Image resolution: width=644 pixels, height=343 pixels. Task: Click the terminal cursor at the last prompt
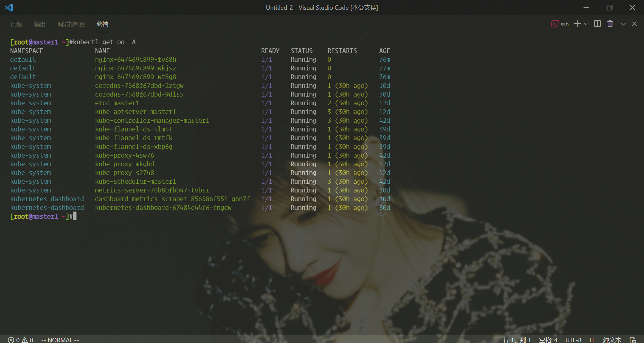point(74,216)
